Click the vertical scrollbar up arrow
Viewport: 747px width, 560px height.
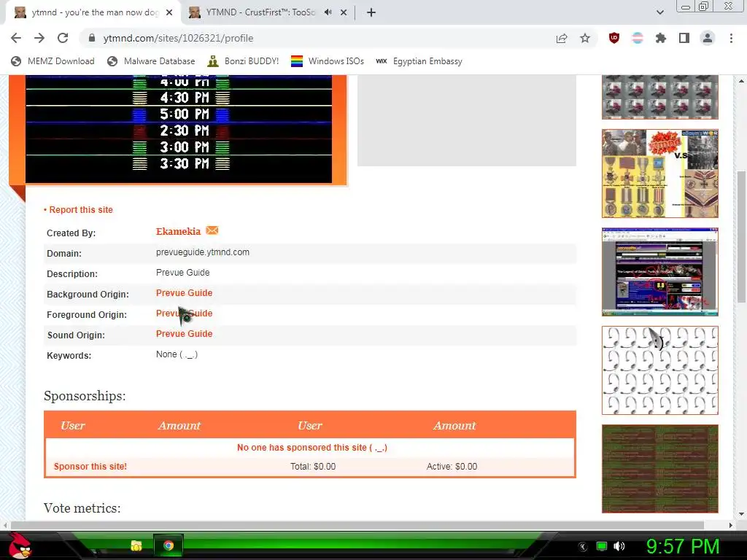[741, 81]
